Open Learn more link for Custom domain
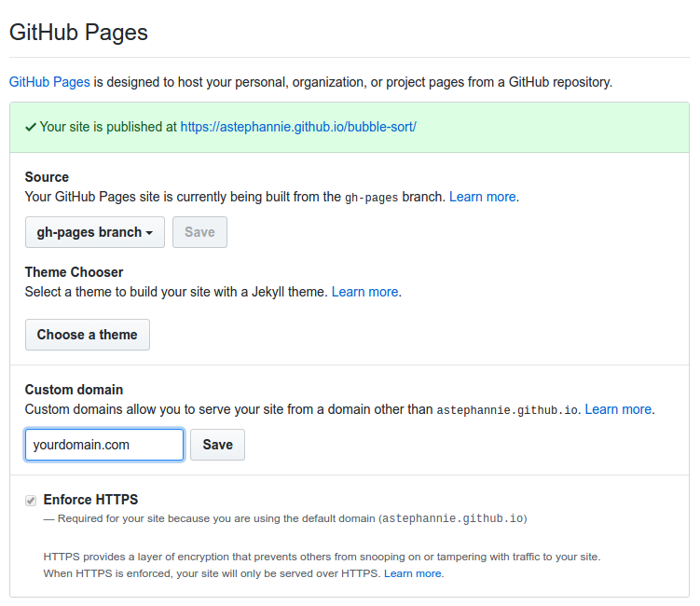This screenshot has width=700, height=606. click(618, 409)
